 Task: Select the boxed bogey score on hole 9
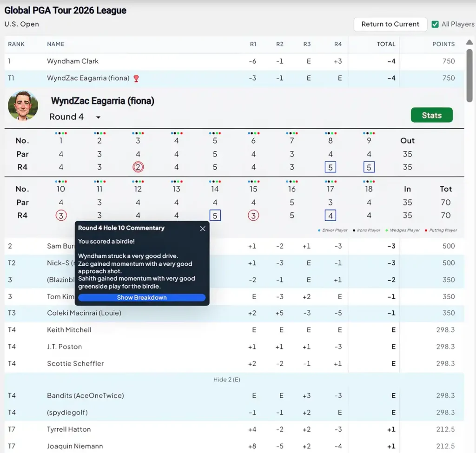pos(369,167)
